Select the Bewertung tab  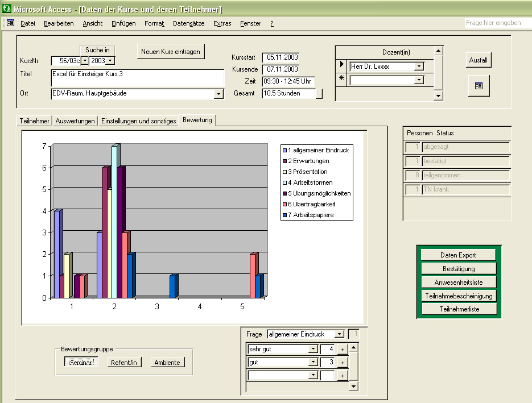click(x=197, y=120)
